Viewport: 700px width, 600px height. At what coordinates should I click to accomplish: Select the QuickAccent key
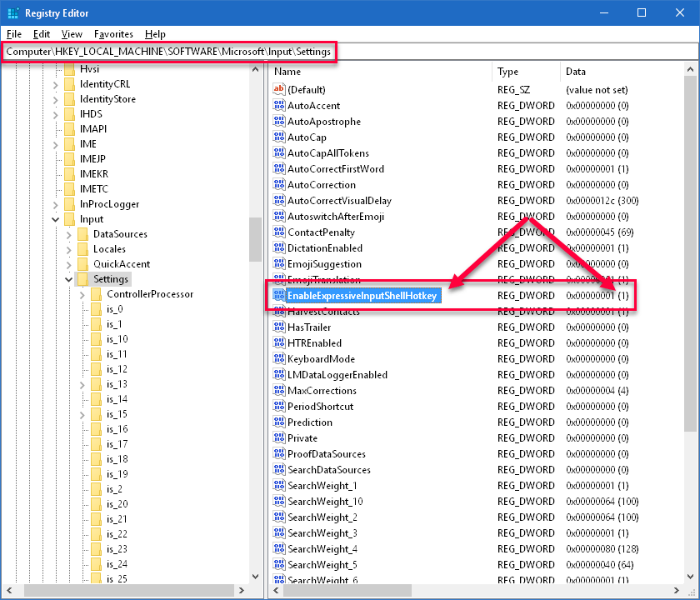[122, 264]
